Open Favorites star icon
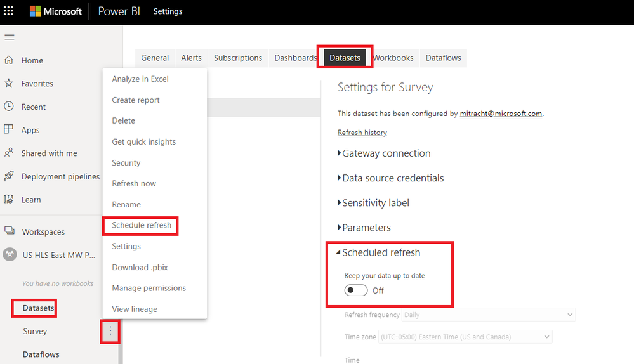The height and width of the screenshot is (364, 634). pos(8,83)
